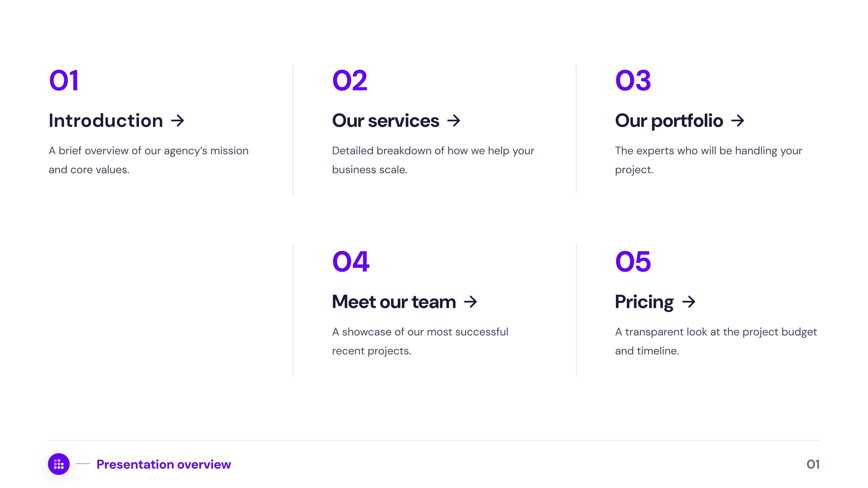This screenshot has width=868, height=488.
Task: Select the purple 04 section number
Action: coord(350,262)
